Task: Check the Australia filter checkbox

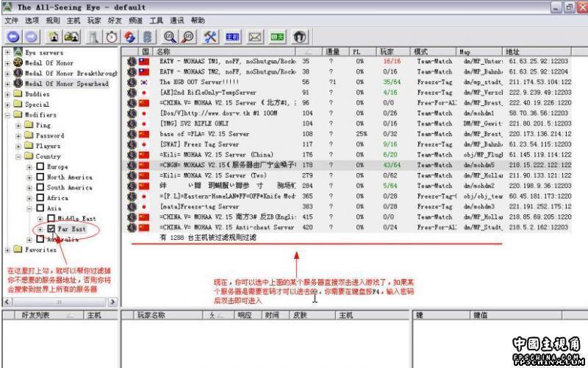Action: point(40,238)
